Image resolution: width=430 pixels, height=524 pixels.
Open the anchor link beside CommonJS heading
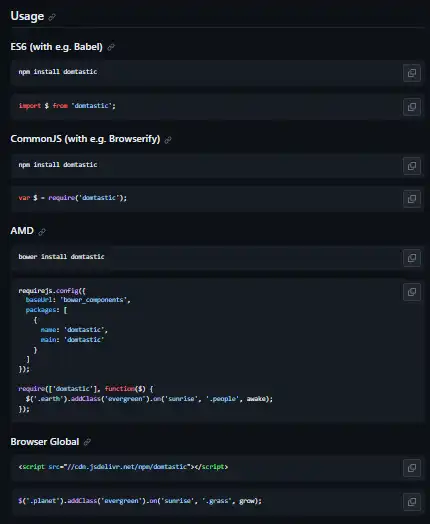click(168, 140)
